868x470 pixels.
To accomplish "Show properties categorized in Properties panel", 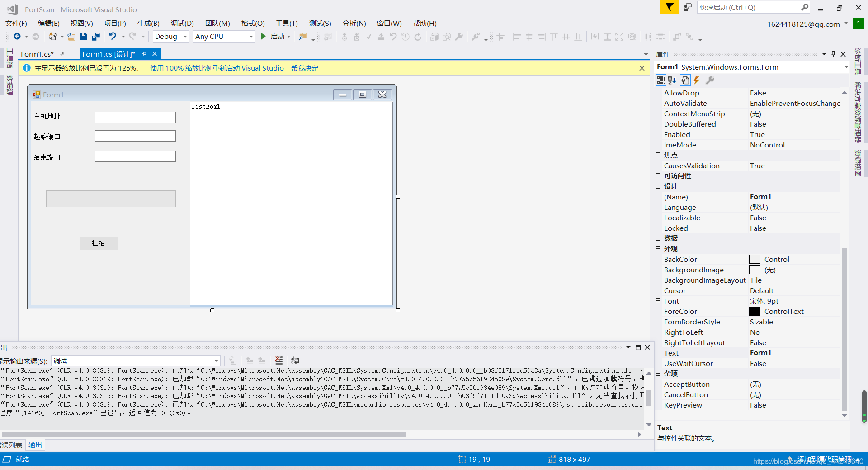I will coord(661,81).
